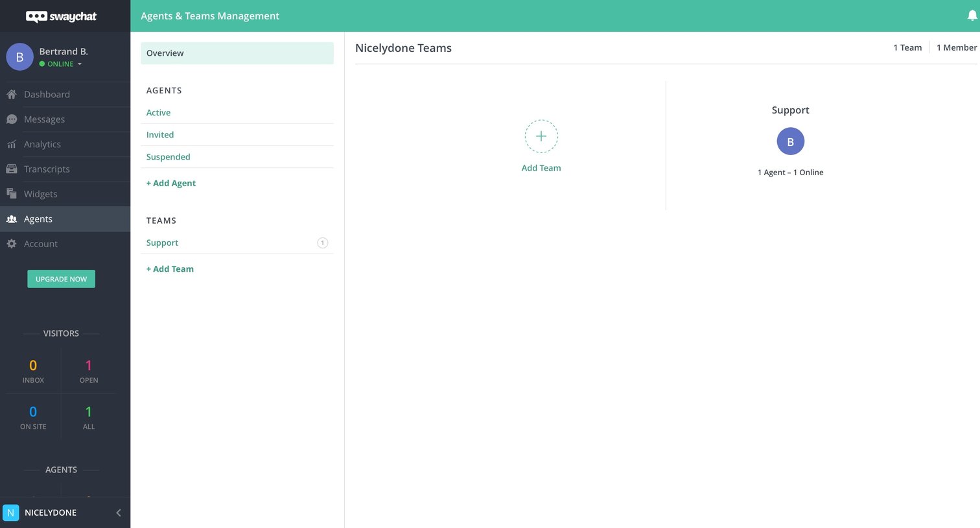Select the Overview tab
Screen dimensions: 980x528
point(237,53)
